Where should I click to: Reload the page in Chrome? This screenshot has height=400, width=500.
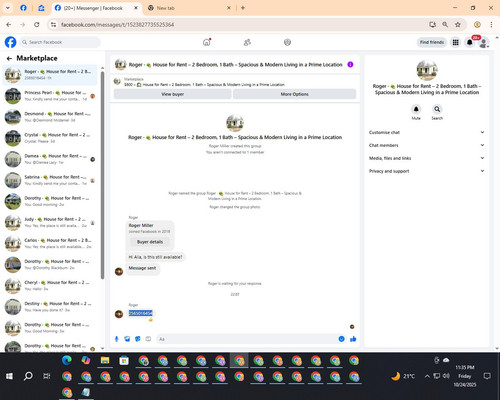click(x=37, y=25)
